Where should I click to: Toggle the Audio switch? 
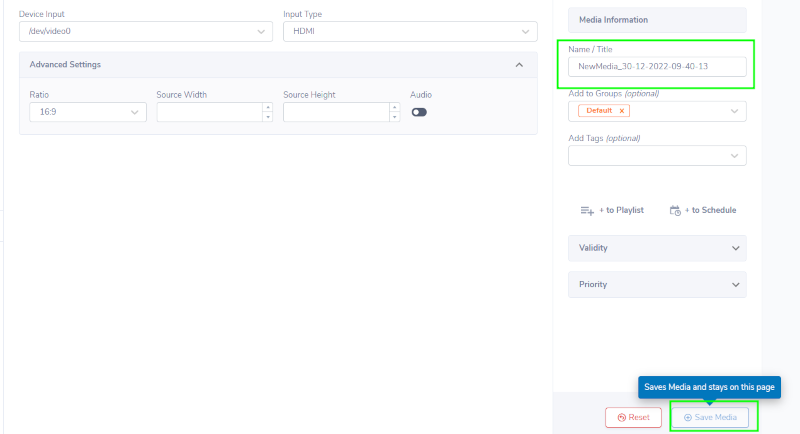(419, 112)
